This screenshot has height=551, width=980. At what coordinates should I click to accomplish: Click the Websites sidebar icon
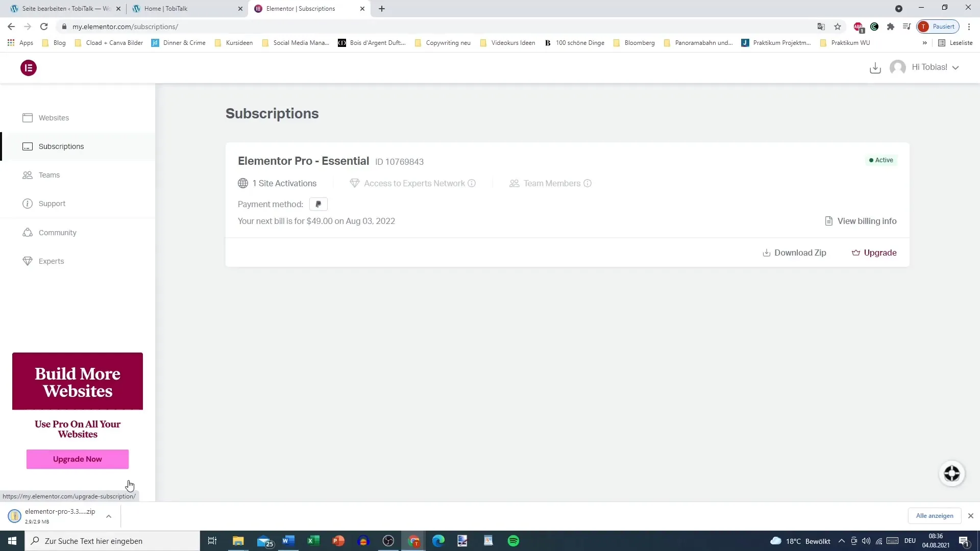[27, 118]
